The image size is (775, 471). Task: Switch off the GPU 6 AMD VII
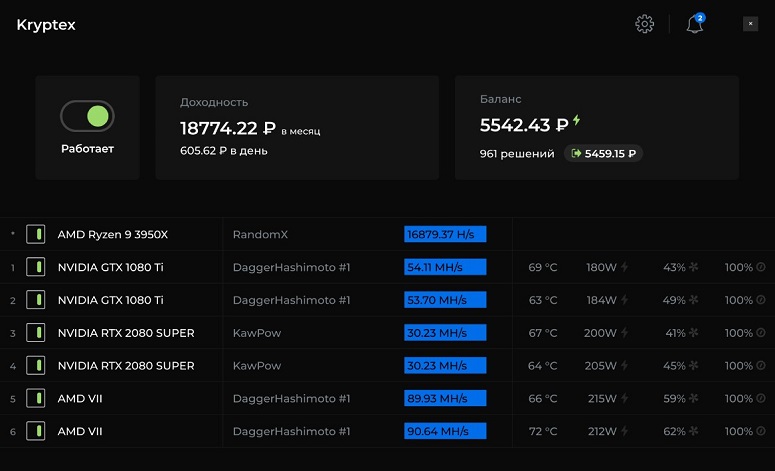(x=35, y=432)
